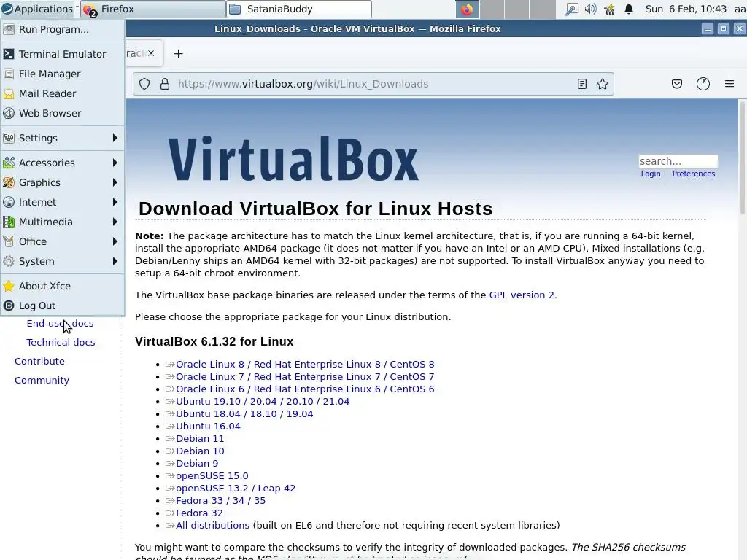Choose Log Out from the menu
747x560 pixels.
tap(63, 306)
